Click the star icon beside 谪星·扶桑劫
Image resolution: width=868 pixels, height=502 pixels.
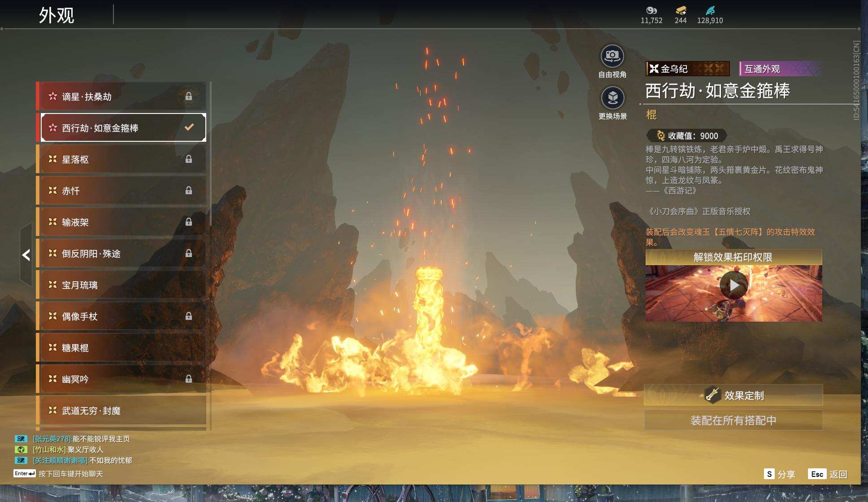pos(53,96)
